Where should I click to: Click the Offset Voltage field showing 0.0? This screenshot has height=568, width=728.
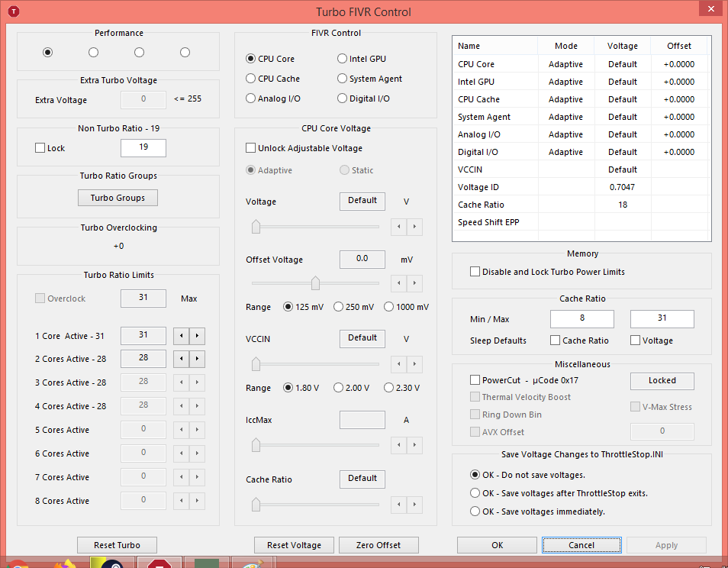pos(362,259)
